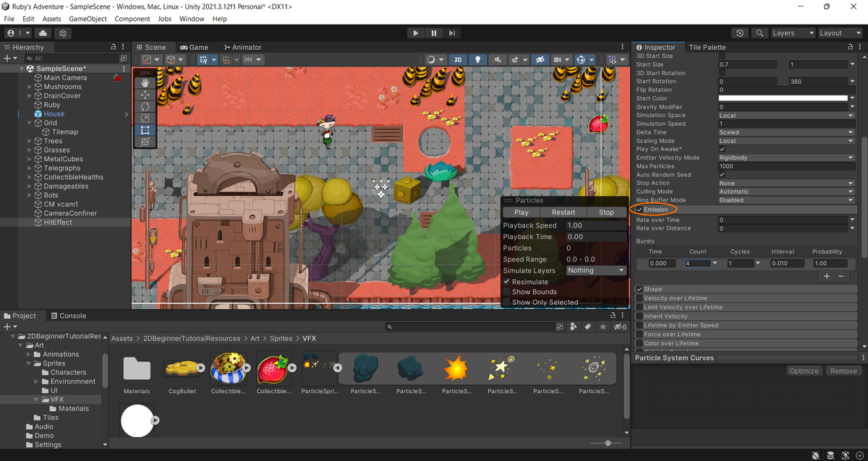Toggle the Play On Awake checkbox
The image size is (868, 461).
722,150
